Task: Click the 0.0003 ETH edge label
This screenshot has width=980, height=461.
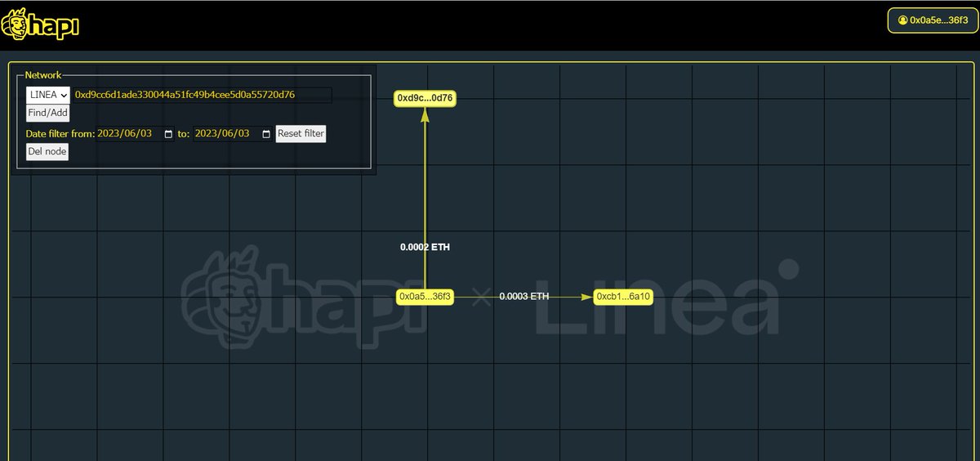Action: pos(524,297)
